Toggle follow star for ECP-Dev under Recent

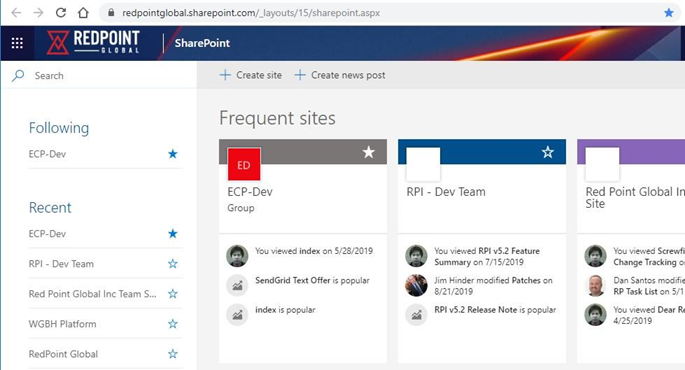click(173, 234)
